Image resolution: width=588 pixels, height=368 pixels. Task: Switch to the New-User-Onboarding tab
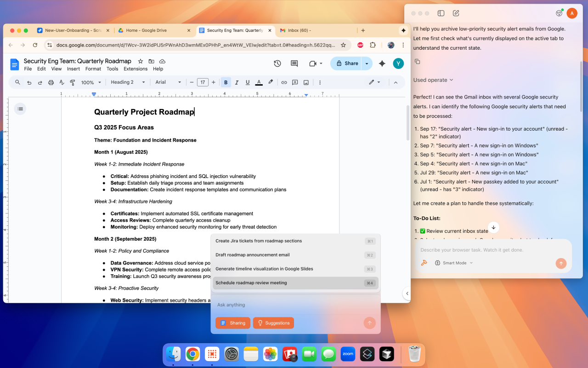(73, 30)
